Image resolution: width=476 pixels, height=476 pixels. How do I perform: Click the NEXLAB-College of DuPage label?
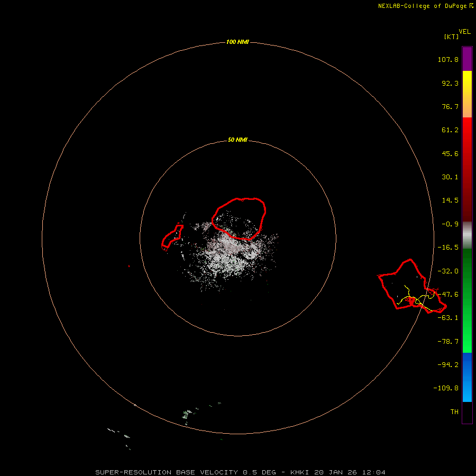[x=422, y=6]
